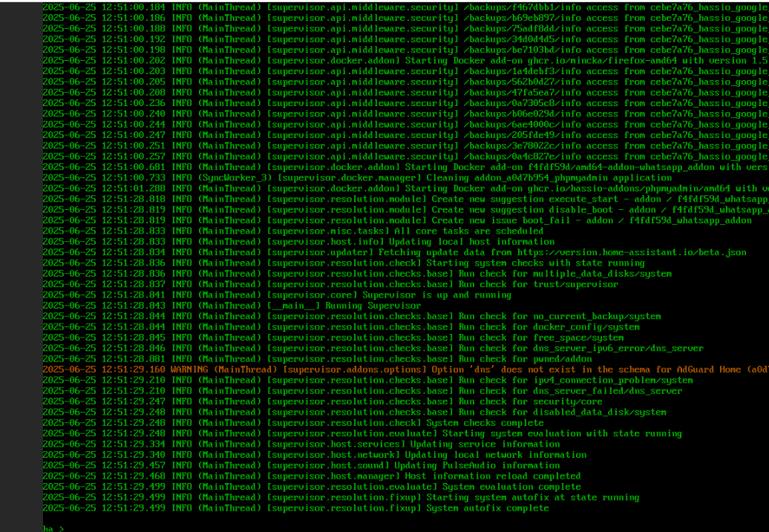Click 'System autofix complete' final line
The height and width of the screenshot is (532, 769).
click(295, 508)
